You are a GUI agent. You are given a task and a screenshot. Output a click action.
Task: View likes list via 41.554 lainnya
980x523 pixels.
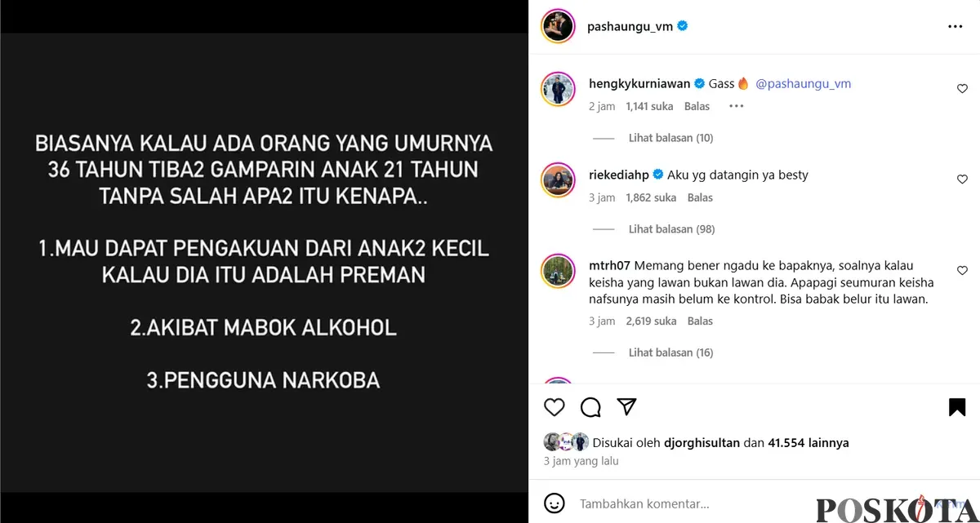(x=808, y=443)
